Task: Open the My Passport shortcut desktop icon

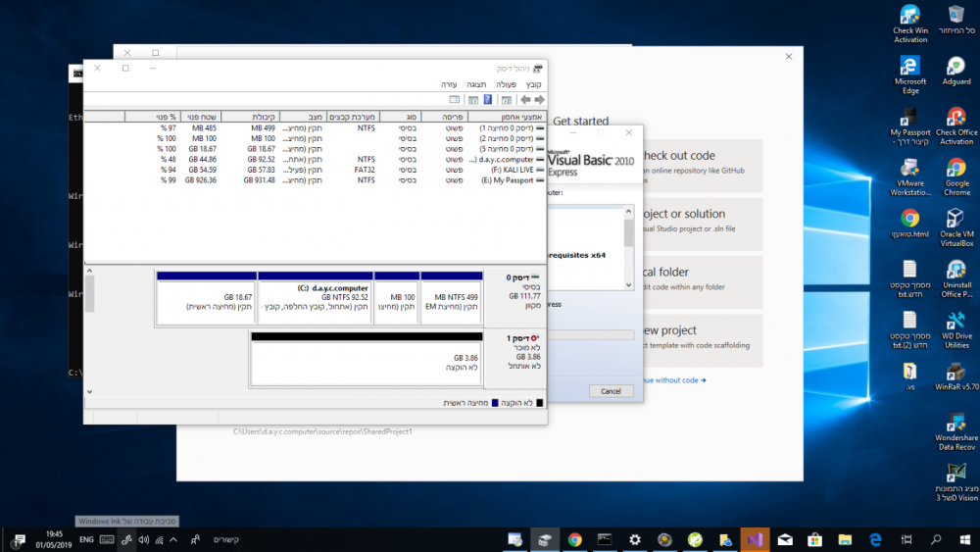Action: pos(910,126)
